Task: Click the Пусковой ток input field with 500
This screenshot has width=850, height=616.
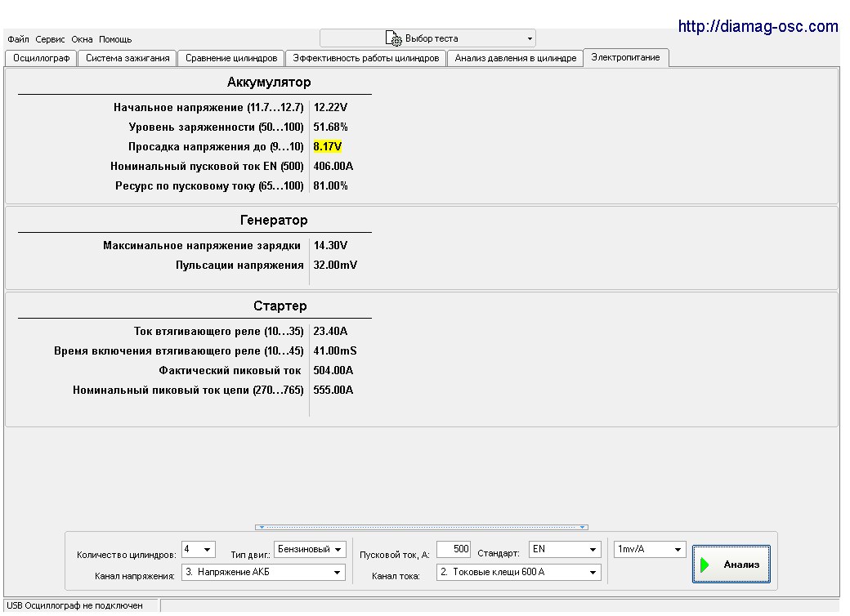Action: [x=454, y=549]
